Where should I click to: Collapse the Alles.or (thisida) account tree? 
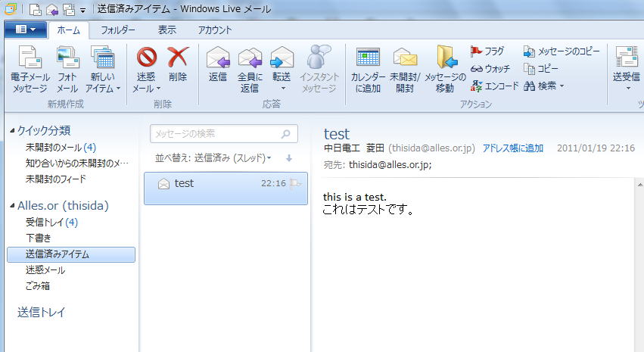click(12, 206)
